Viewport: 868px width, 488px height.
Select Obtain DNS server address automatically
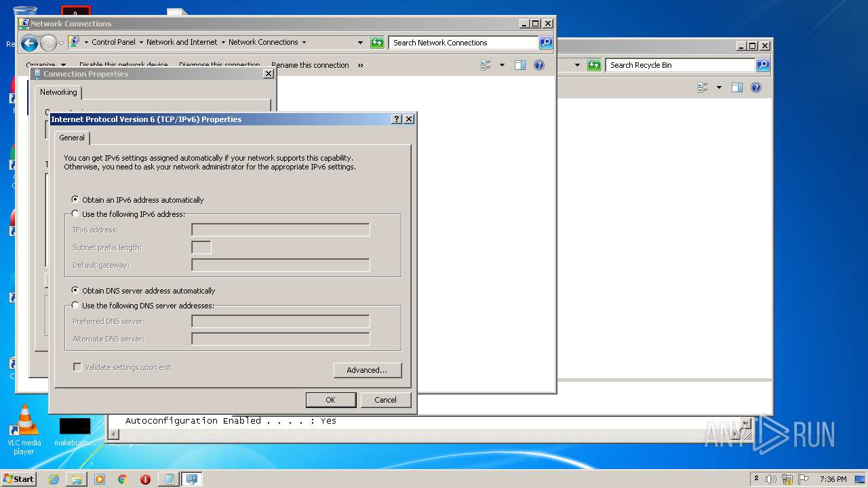point(143,291)
